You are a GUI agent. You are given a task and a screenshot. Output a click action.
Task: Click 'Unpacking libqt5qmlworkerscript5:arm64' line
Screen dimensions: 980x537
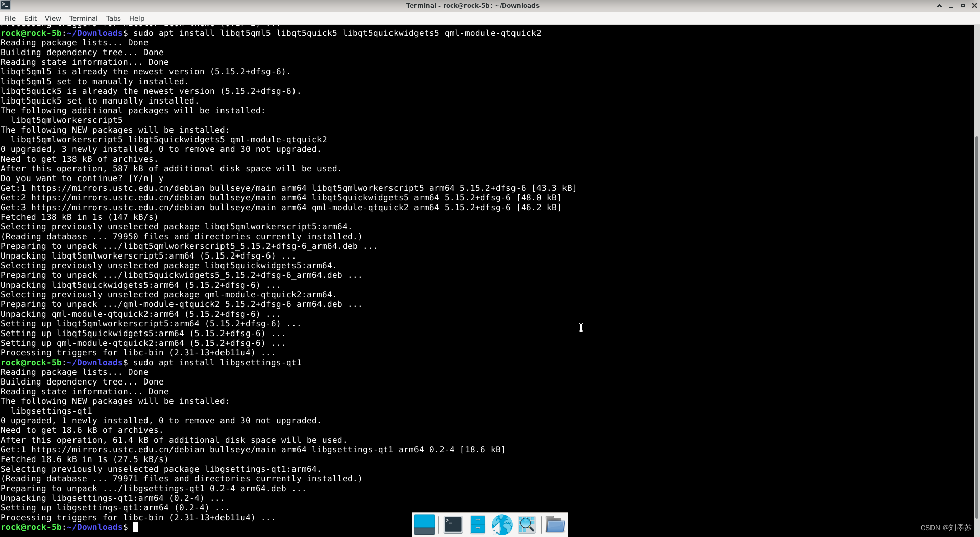pos(149,256)
